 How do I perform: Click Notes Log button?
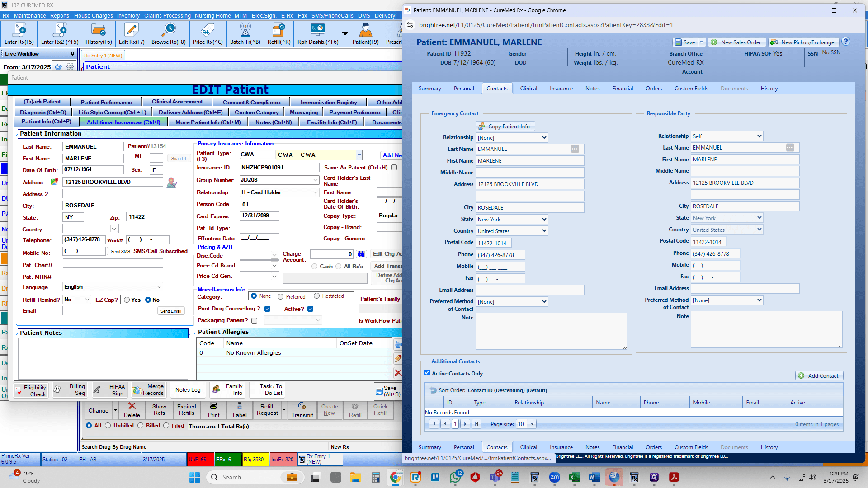(188, 390)
